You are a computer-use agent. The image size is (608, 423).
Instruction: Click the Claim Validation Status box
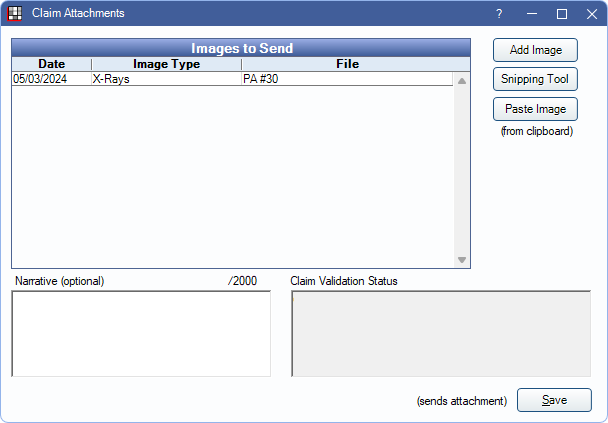pos(441,333)
